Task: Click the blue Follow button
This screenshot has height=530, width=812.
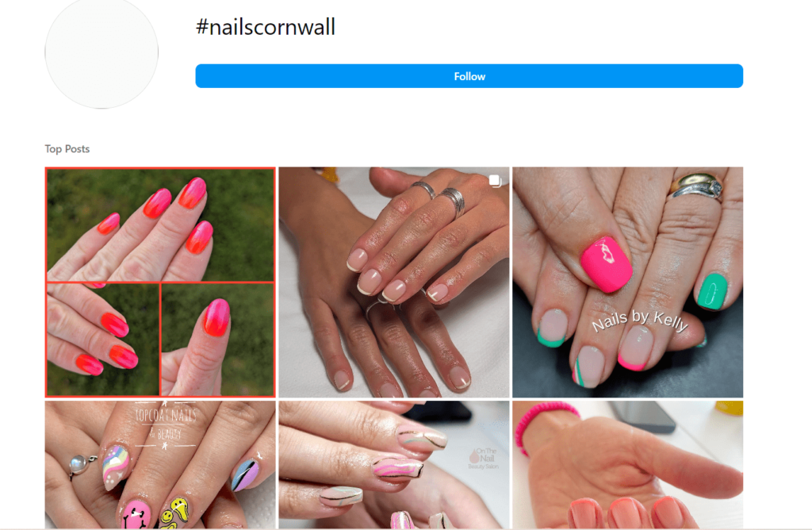Action: pos(469,76)
